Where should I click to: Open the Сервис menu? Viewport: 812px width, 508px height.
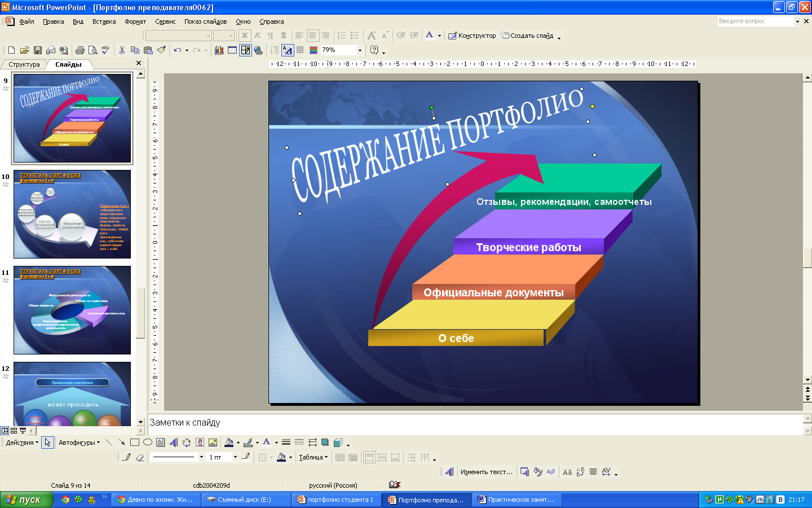165,21
